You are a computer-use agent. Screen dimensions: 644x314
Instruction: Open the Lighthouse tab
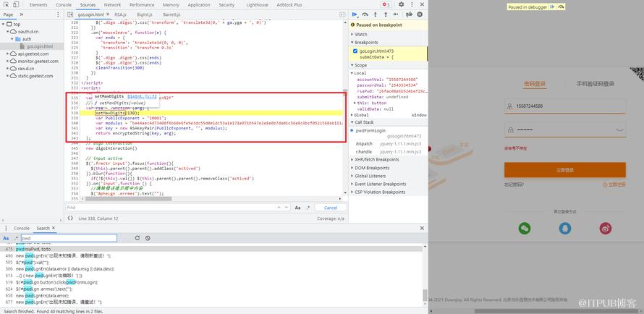pyautogui.click(x=257, y=5)
